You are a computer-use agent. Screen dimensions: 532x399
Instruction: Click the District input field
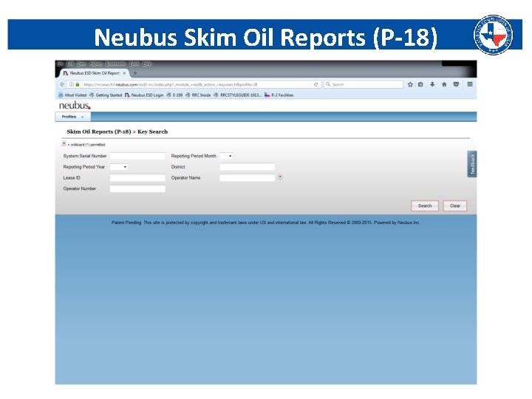247,167
